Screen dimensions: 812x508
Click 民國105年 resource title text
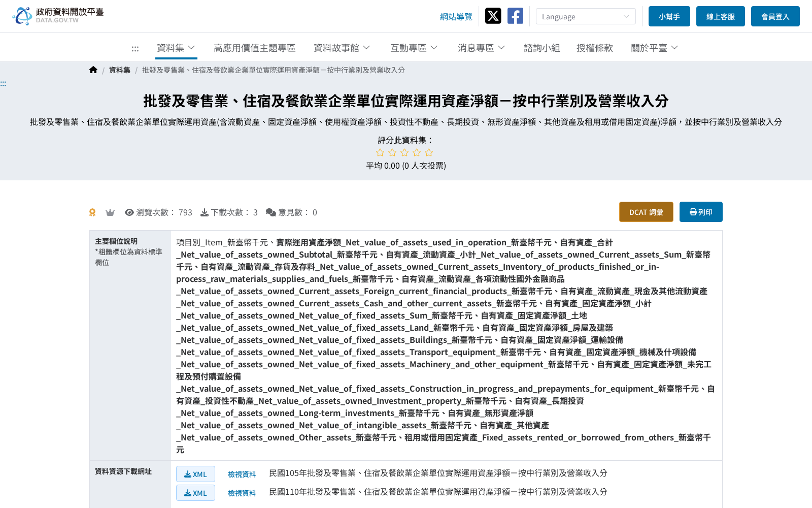[x=438, y=473]
